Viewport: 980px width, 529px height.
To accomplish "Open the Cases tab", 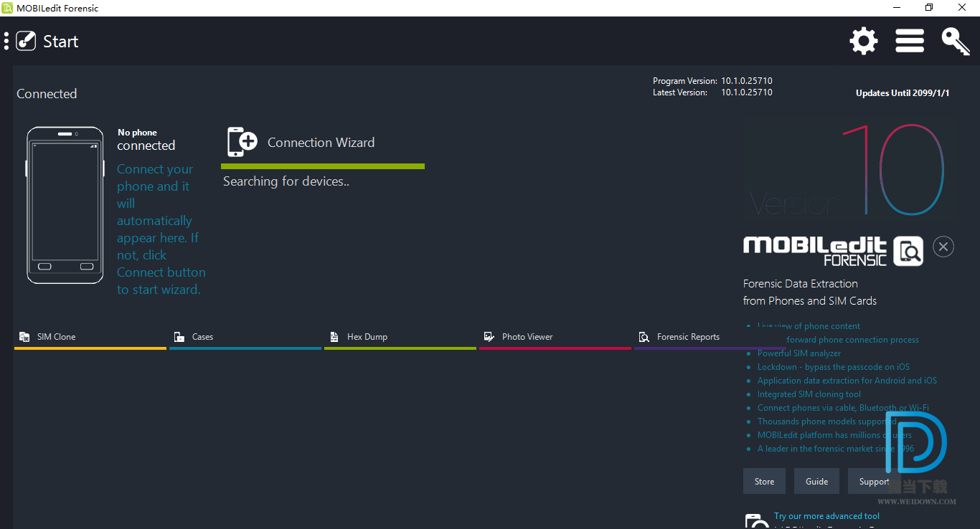I will tap(245, 338).
